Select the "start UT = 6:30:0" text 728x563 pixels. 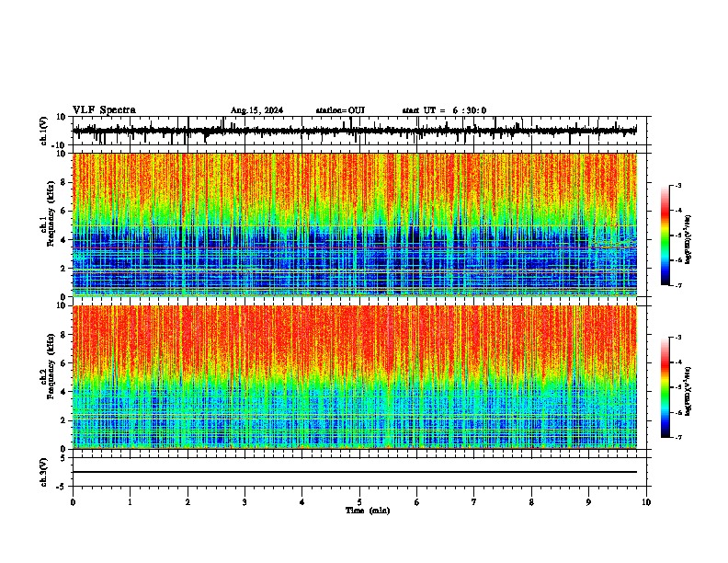coord(444,110)
